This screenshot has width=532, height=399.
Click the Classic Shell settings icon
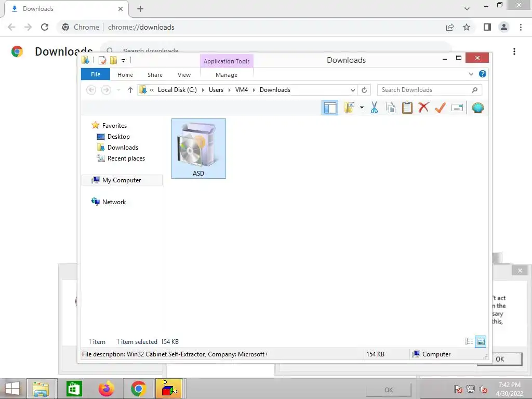click(478, 108)
